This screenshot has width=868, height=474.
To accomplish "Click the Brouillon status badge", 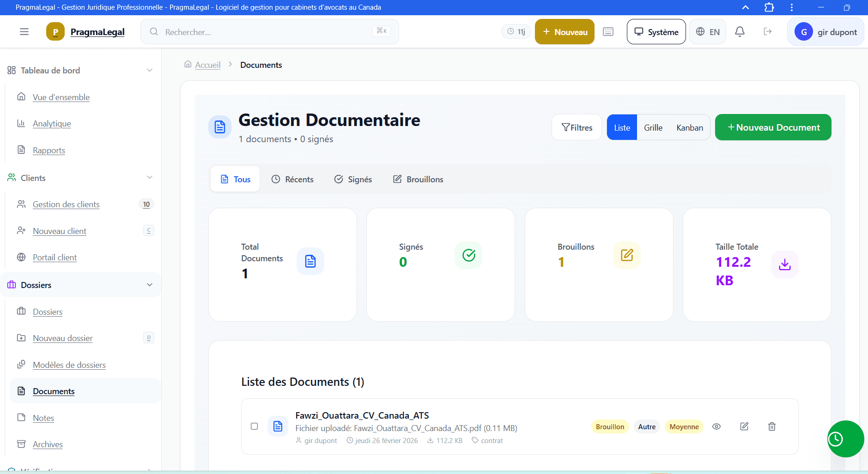I will click(x=610, y=427).
